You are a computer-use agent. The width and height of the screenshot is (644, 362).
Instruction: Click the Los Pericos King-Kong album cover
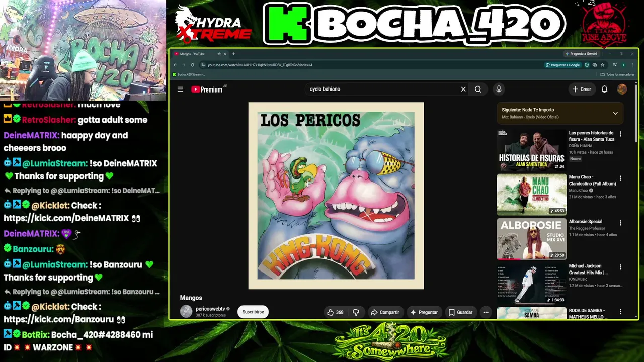click(x=336, y=196)
